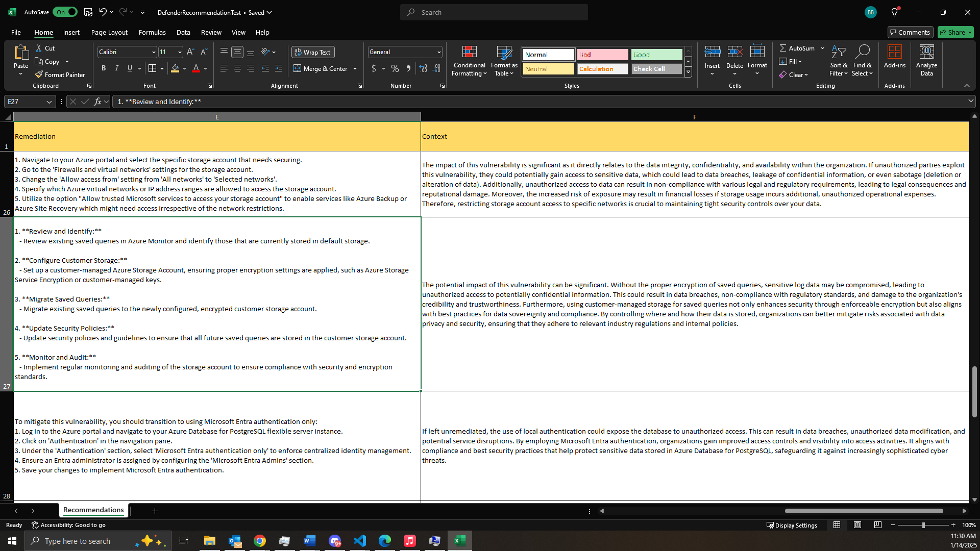Open the Review menu
The image size is (980, 551).
pyautogui.click(x=211, y=32)
